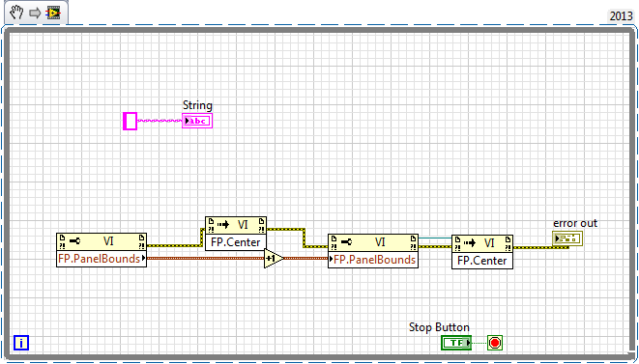Select the String indicator abc terminal
The image size is (639, 364).
197,121
